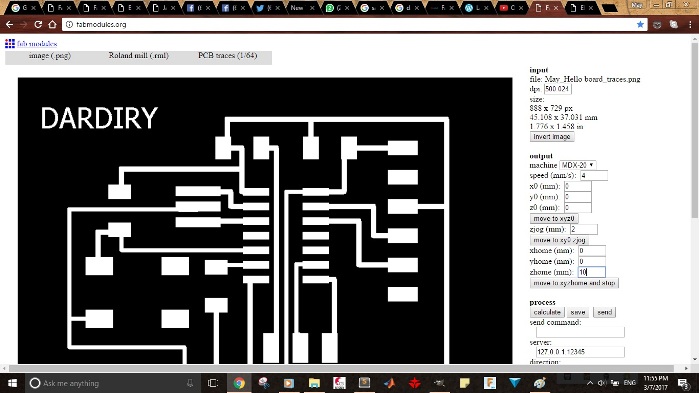This screenshot has height=393, width=699.
Task: Show hidden system tray icons
Action: (590, 383)
